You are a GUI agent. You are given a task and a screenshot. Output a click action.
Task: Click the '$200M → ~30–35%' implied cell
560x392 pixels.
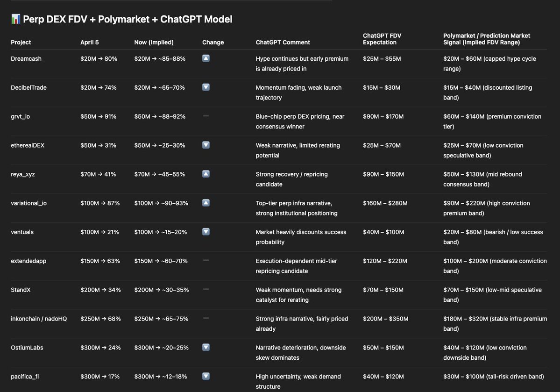coord(162,290)
